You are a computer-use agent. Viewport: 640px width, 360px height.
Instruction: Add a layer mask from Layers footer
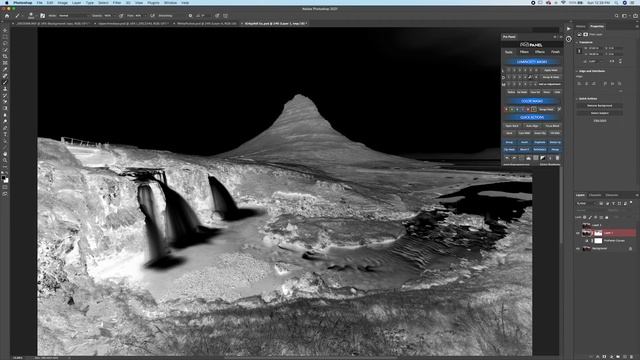604,356
